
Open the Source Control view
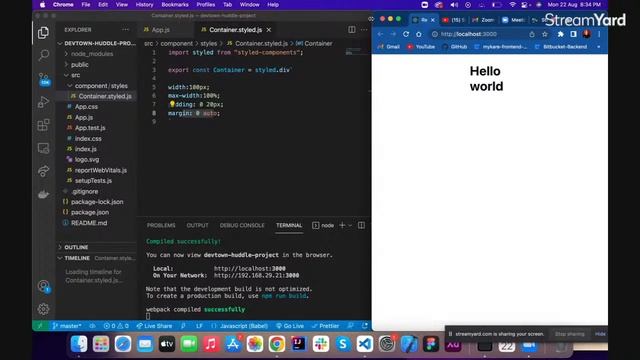[x=43, y=79]
